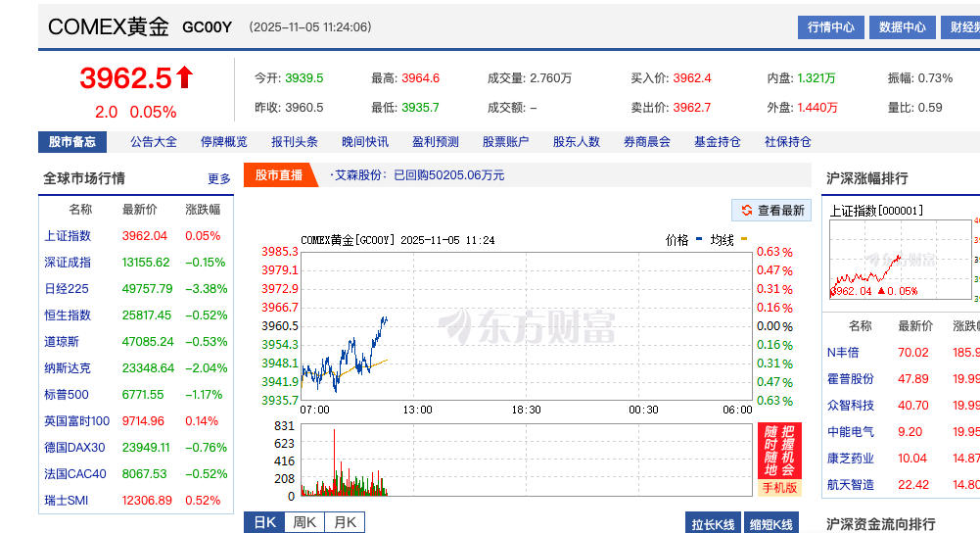Click the 今开 value 3939.5
Screen dimensions: 980x533
click(304, 78)
